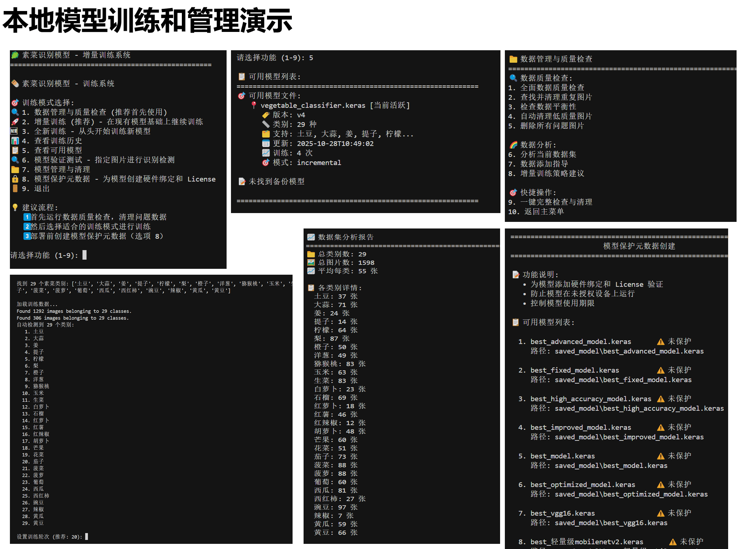This screenshot has width=756, height=549.
Task: Click the rocket icon beside 增量训练 option
Action: pyautogui.click(x=15, y=122)
